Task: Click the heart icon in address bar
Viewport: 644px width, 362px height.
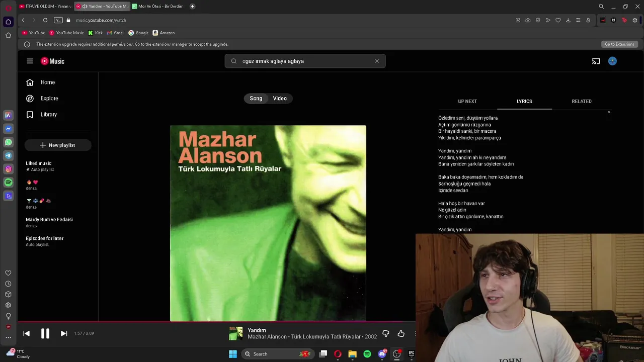Action: [x=558, y=20]
